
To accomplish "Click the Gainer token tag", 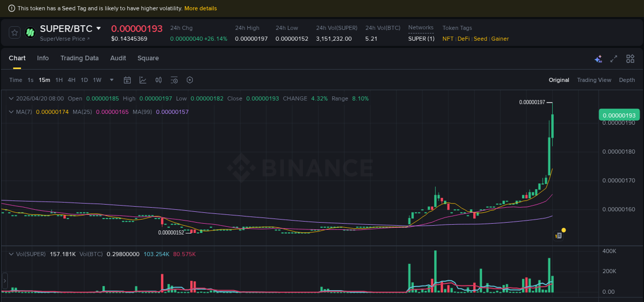I will pos(500,39).
